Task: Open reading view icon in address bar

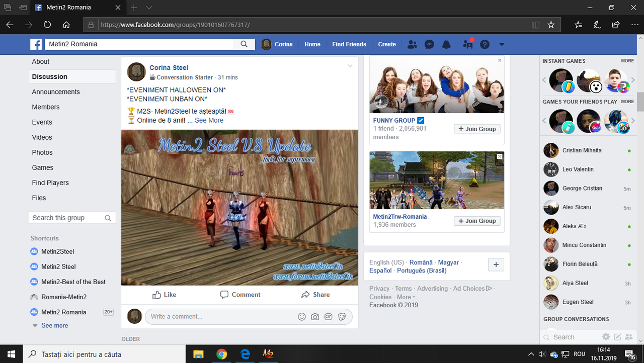Action: coord(536,25)
